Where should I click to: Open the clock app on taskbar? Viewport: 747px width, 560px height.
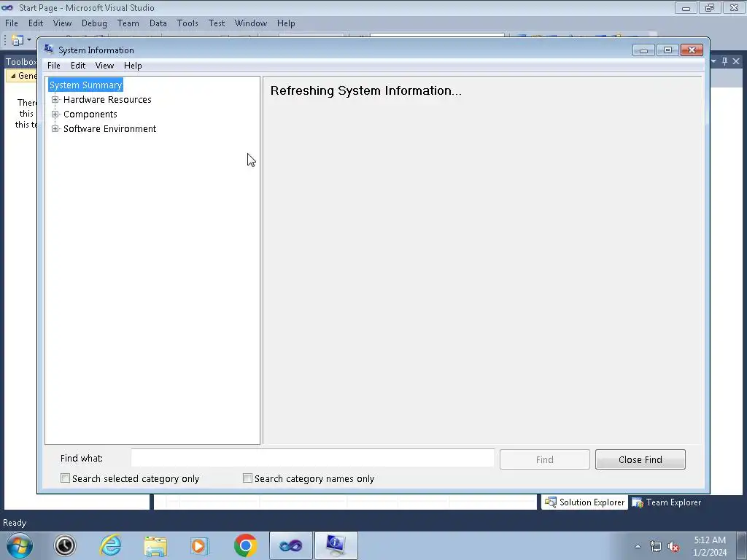[x=65, y=545]
